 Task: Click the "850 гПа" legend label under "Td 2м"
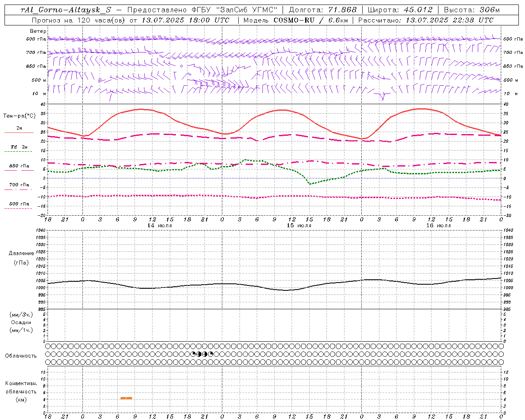pyautogui.click(x=19, y=166)
